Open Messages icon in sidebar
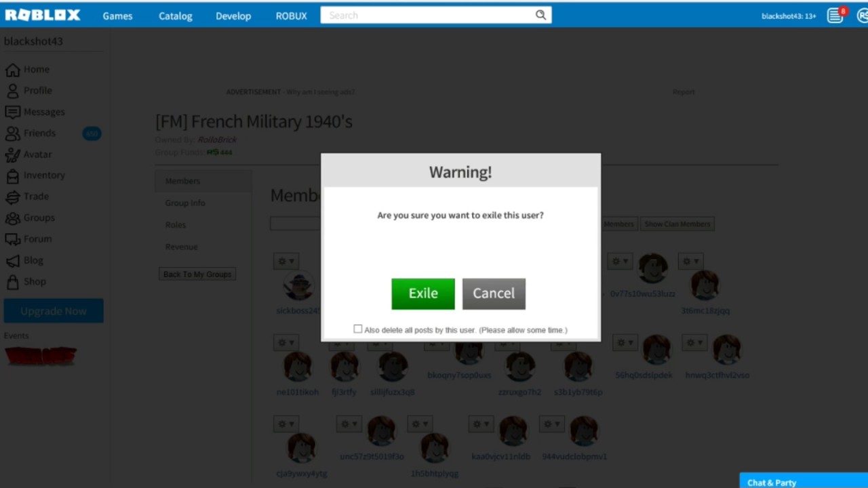This screenshot has width=868, height=488. [12, 112]
